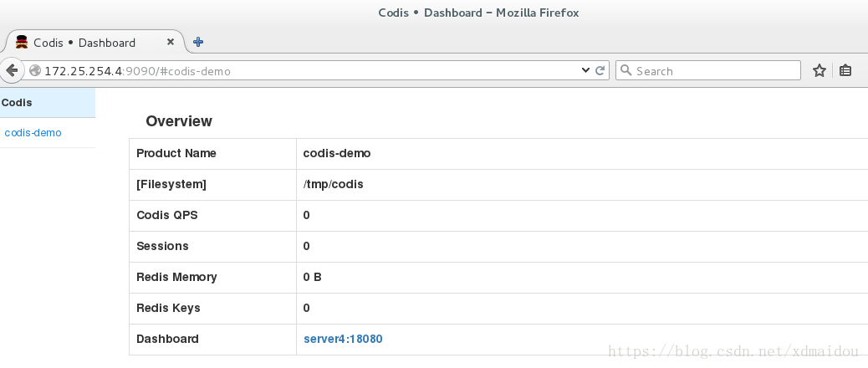Click the globe site identity icon
Screen dimensions: 868x368
(x=35, y=71)
